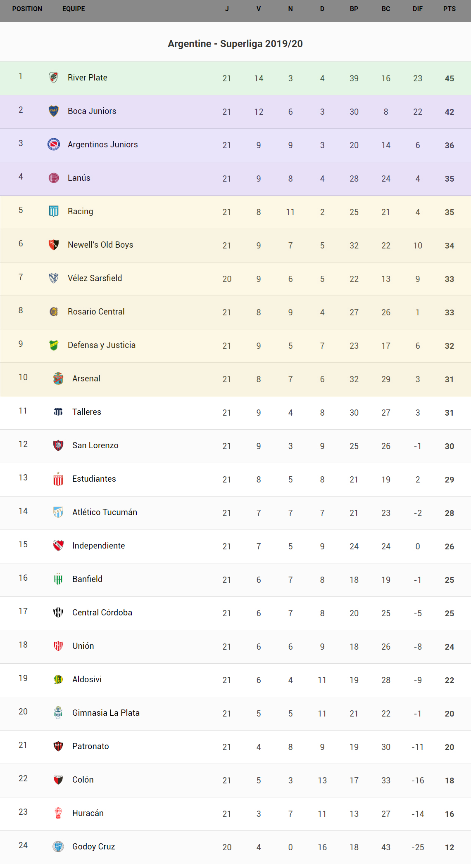This screenshot has height=868, width=471.
Task: Open the Gimnasia La Plata team link
Action: 106,713
